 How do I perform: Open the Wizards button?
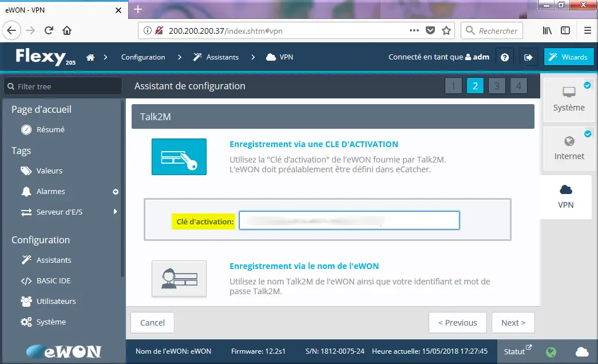click(x=569, y=57)
